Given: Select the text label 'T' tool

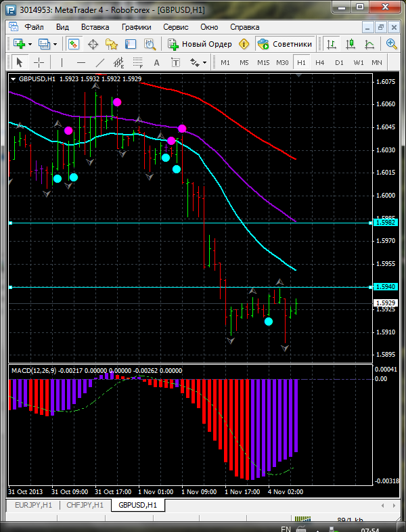Looking at the screenshot, I should click(x=175, y=62).
